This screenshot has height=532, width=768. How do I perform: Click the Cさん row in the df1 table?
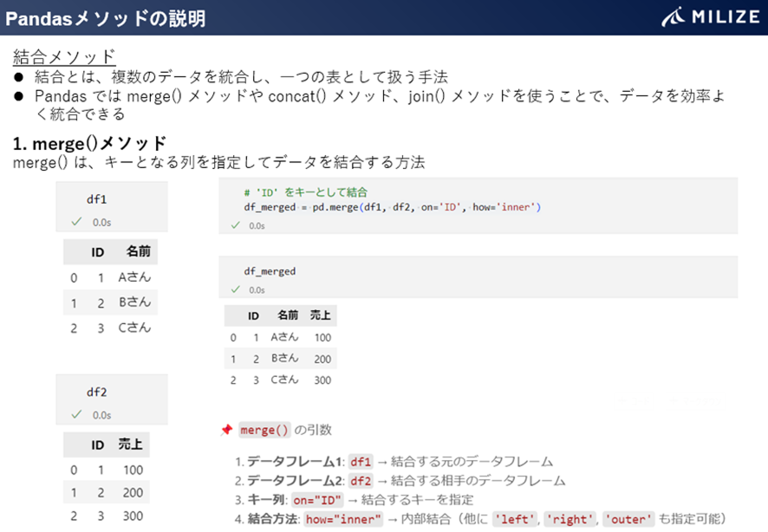(110, 328)
